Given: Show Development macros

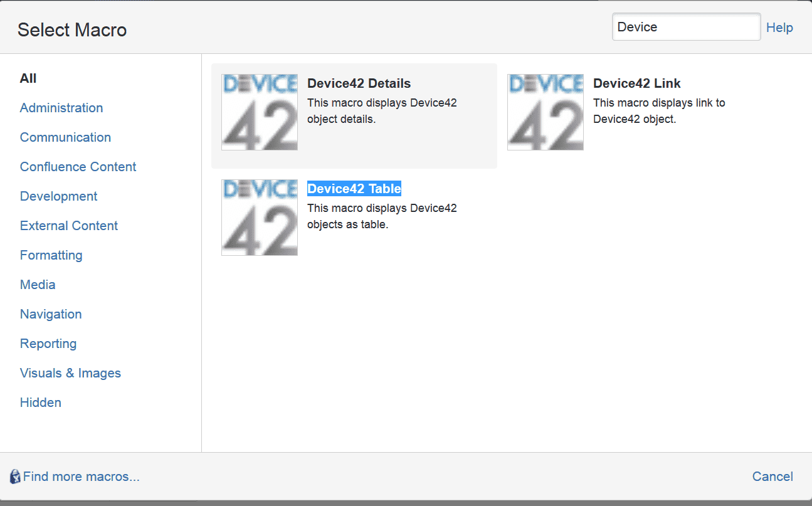Looking at the screenshot, I should pyautogui.click(x=58, y=196).
